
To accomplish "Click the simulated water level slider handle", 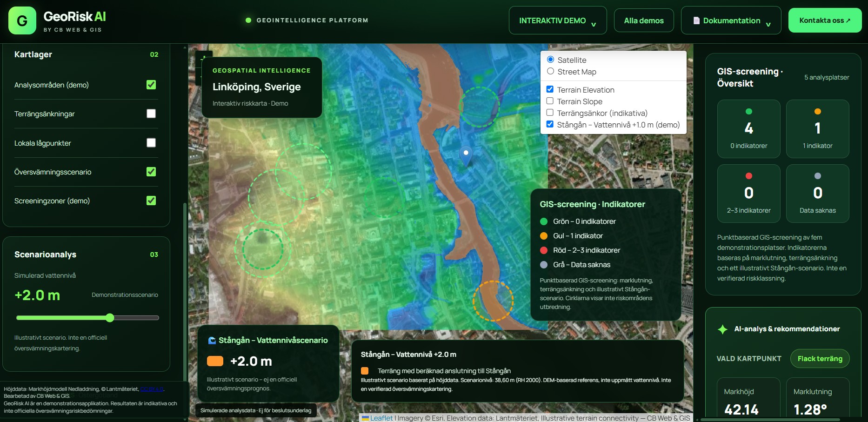I will point(110,318).
